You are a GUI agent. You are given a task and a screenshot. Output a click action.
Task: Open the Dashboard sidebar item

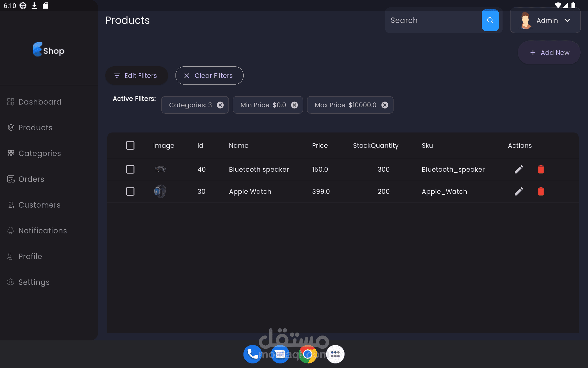(40, 102)
